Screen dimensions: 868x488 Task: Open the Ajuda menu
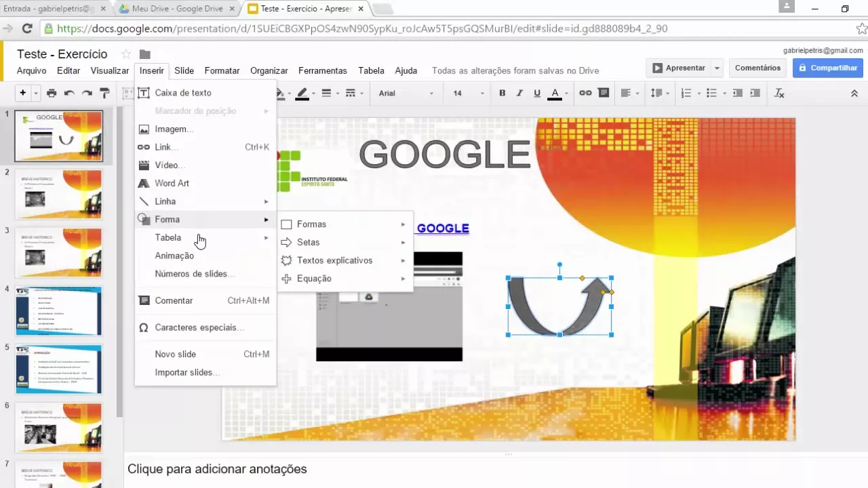point(406,70)
